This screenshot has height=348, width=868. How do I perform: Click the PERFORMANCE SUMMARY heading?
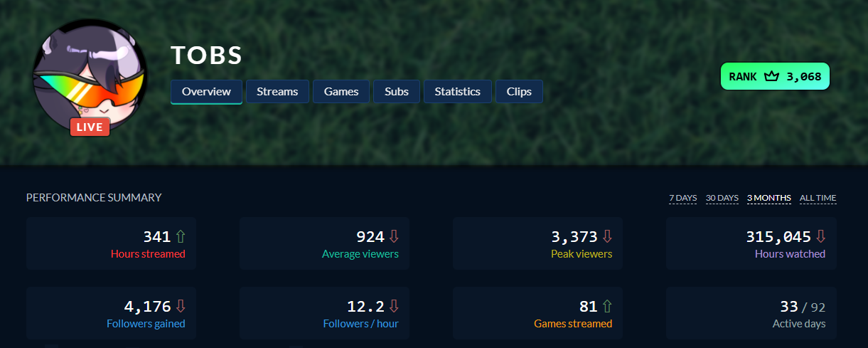94,197
